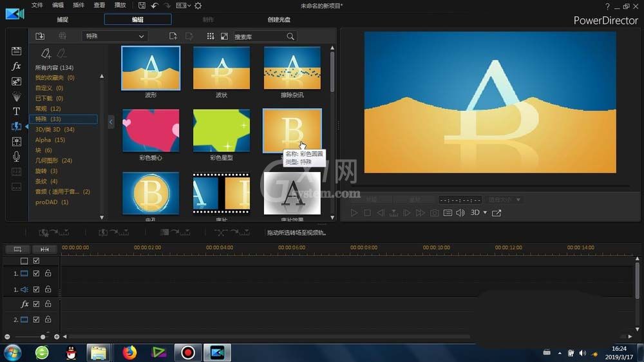Open the settings gear icon

point(198,6)
